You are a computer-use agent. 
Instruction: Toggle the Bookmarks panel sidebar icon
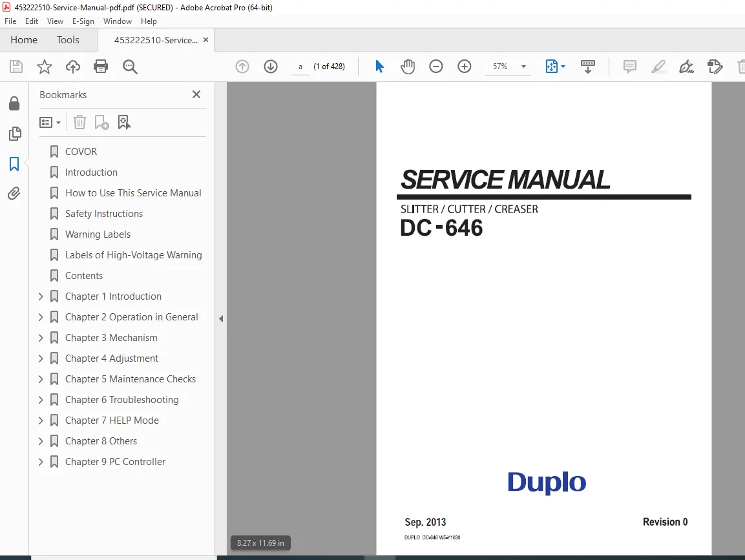tap(14, 164)
